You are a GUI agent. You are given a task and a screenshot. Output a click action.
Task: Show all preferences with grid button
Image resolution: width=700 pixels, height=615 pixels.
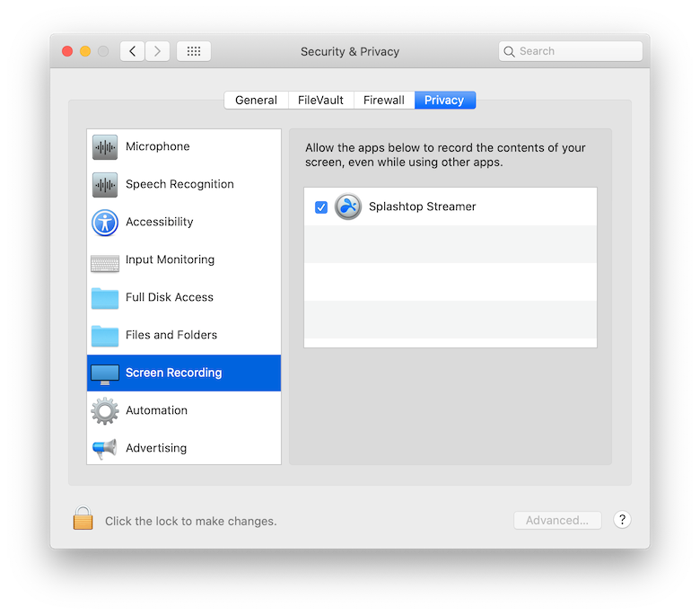(x=194, y=51)
